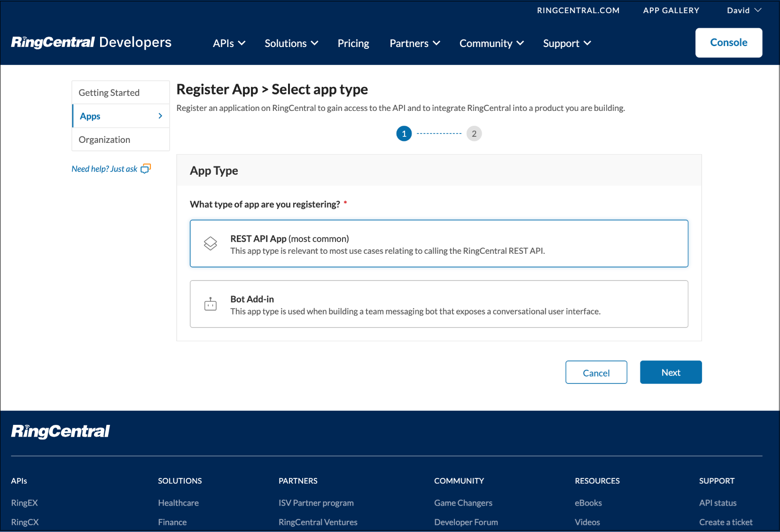This screenshot has width=780, height=532.
Task: Click the SUPPORT footer heading
Action: (x=717, y=481)
